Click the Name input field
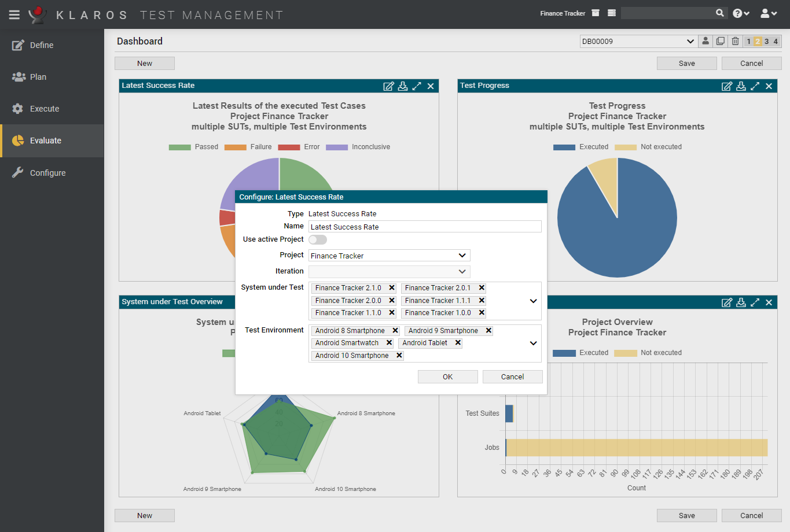Viewport: 790px width, 532px height. tap(424, 227)
